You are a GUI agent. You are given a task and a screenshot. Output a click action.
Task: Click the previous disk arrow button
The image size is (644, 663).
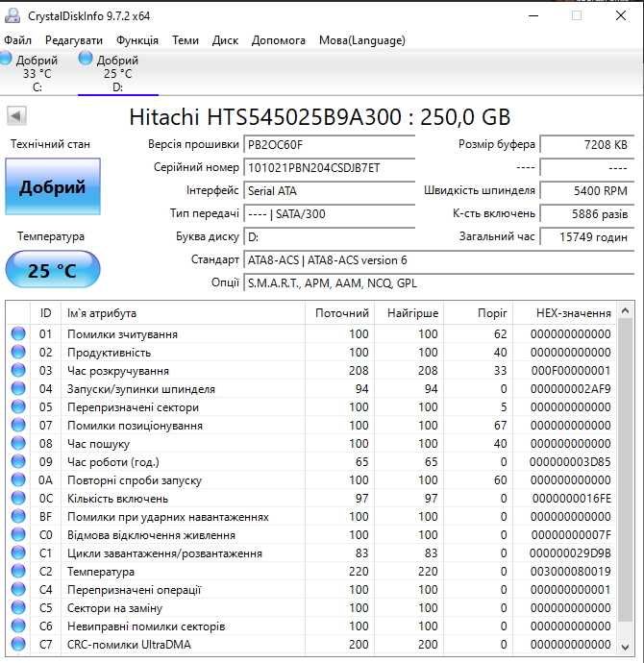tap(16, 116)
